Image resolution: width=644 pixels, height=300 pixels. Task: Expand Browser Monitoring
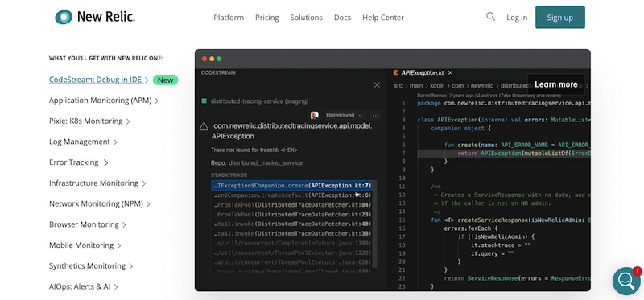[x=88, y=224]
